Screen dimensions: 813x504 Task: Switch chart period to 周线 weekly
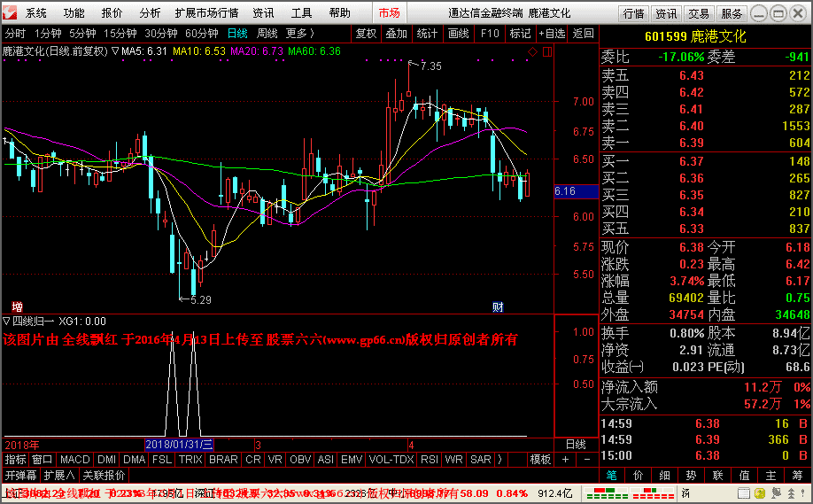(267, 34)
